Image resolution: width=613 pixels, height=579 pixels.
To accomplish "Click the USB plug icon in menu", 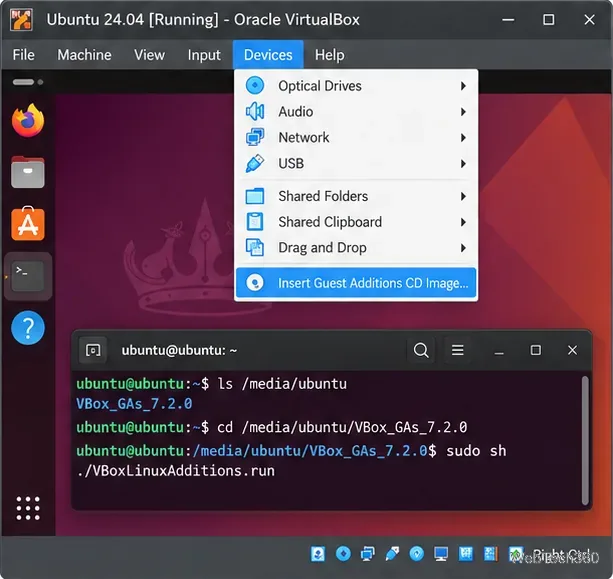I will pyautogui.click(x=255, y=163).
